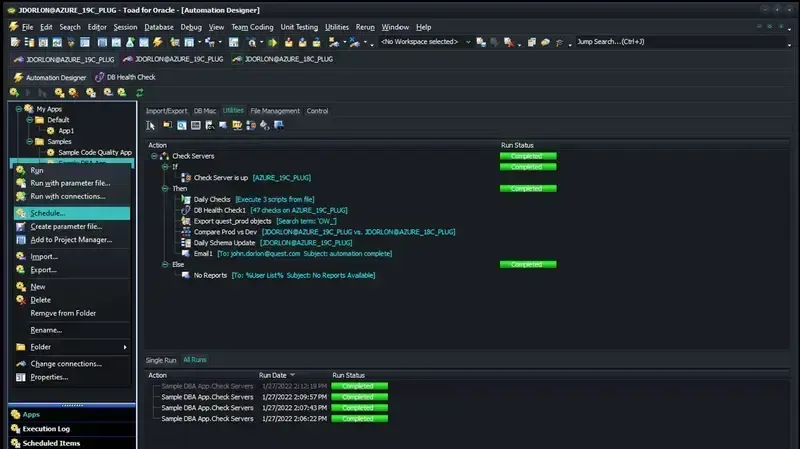800x449 pixels.
Task: Click the commit icon with inbox down-arrow
Action: [289, 42]
